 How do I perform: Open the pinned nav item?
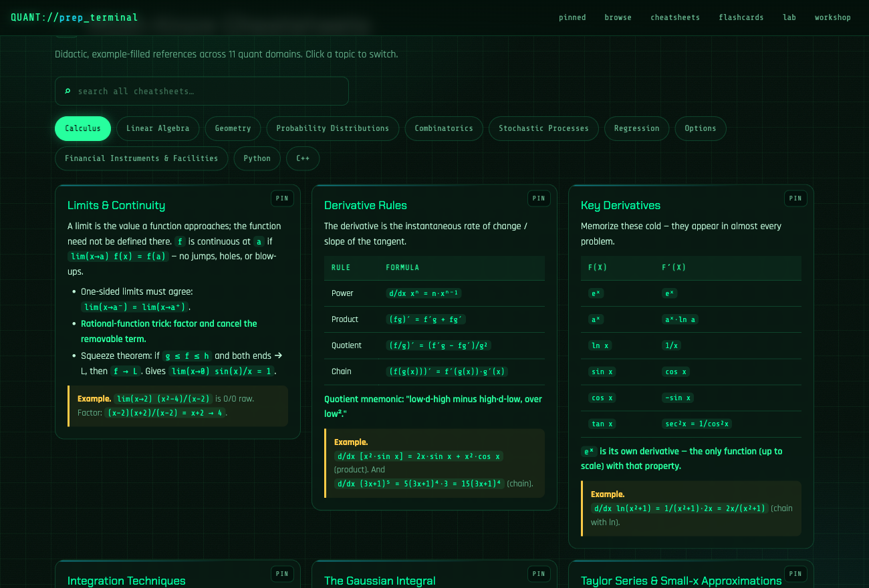[572, 17]
